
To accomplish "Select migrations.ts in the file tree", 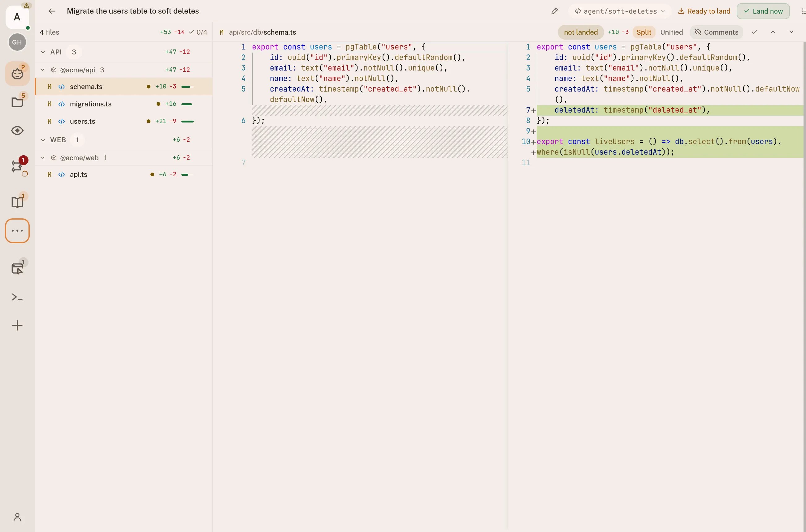I will 124,104.
